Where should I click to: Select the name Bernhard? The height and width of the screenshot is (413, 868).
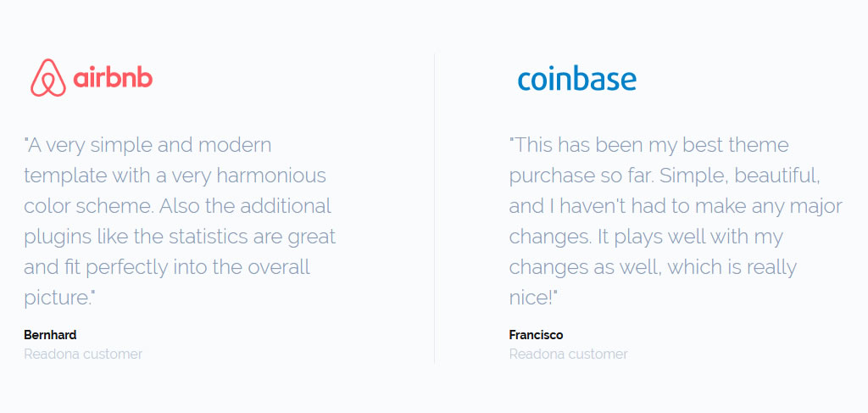point(50,335)
